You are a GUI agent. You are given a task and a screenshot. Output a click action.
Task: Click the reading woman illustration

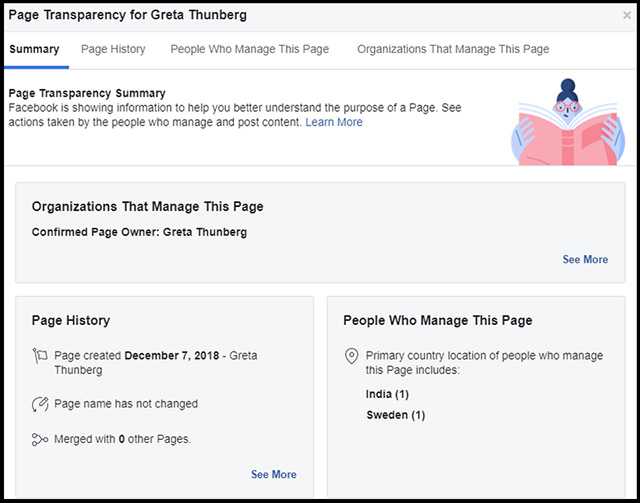pyautogui.click(x=568, y=122)
